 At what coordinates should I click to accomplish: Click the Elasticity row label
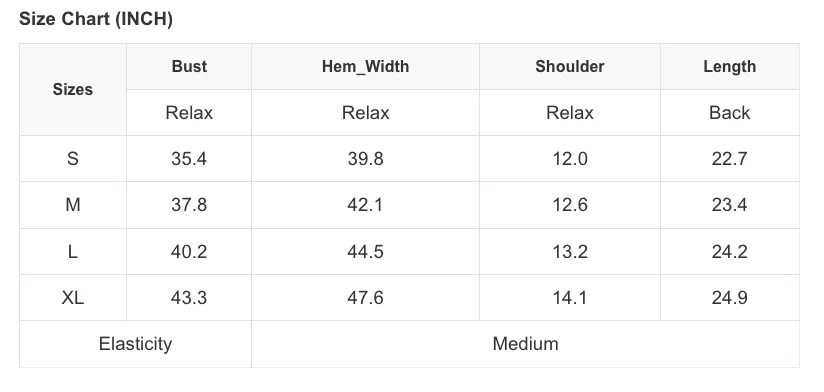point(136,344)
